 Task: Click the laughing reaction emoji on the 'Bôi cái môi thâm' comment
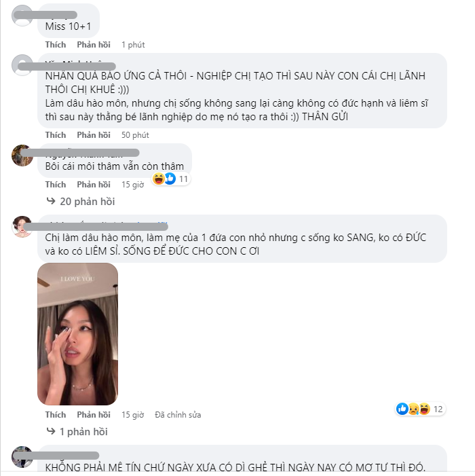click(x=158, y=179)
